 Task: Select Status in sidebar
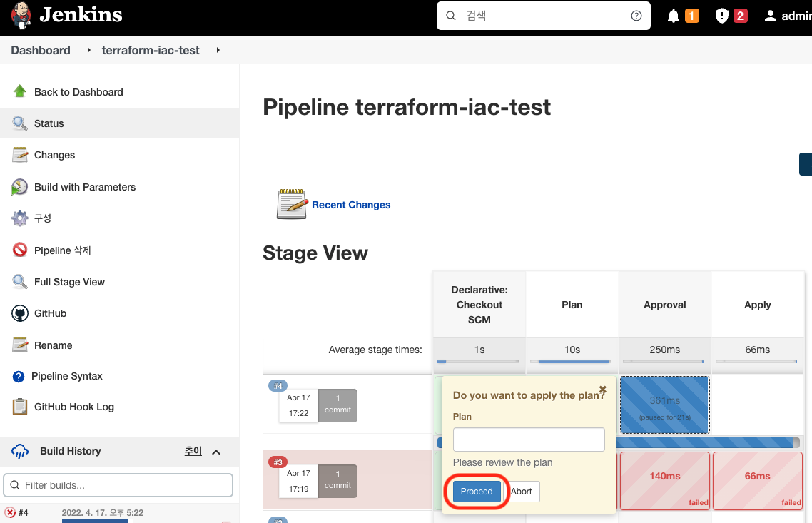[x=120, y=123]
